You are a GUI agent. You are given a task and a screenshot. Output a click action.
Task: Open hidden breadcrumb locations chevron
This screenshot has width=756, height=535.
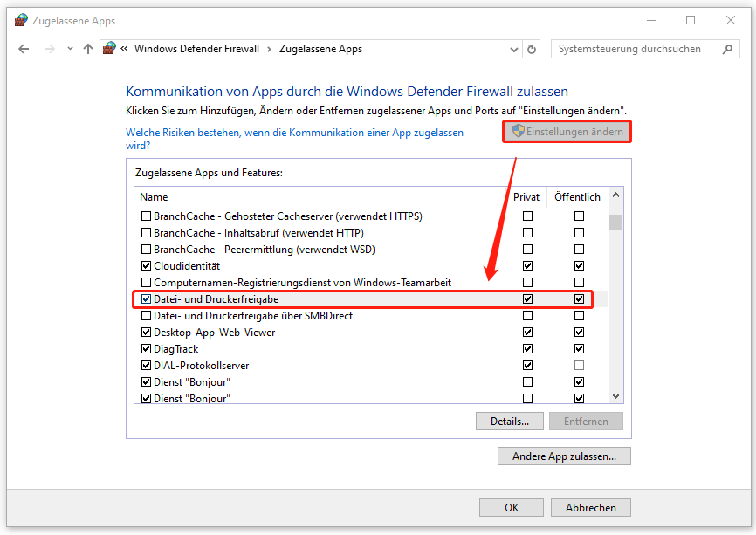(124, 48)
